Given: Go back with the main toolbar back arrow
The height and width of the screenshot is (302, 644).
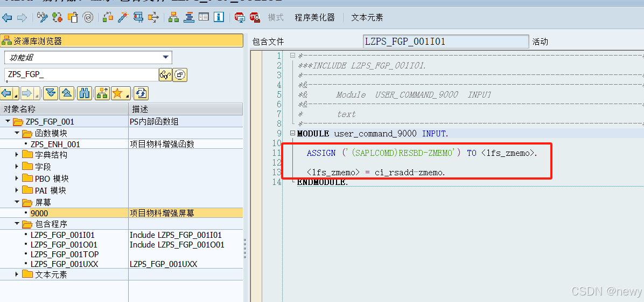Looking at the screenshot, I should [7, 17].
